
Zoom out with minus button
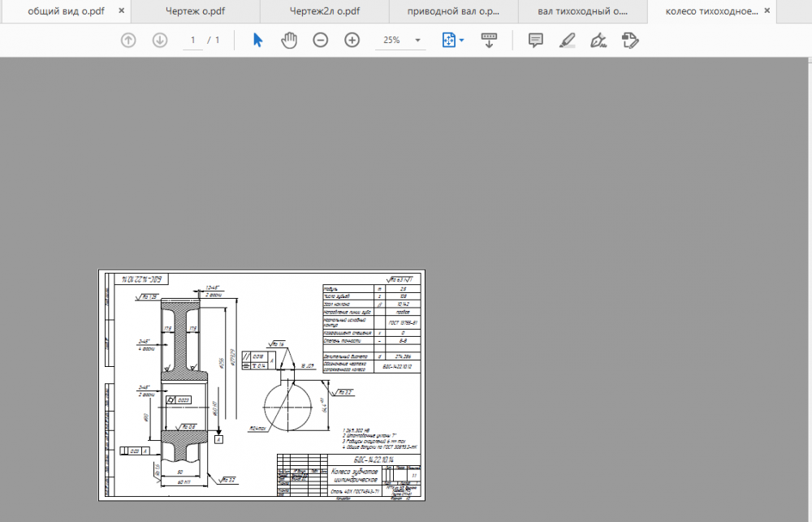(x=321, y=41)
